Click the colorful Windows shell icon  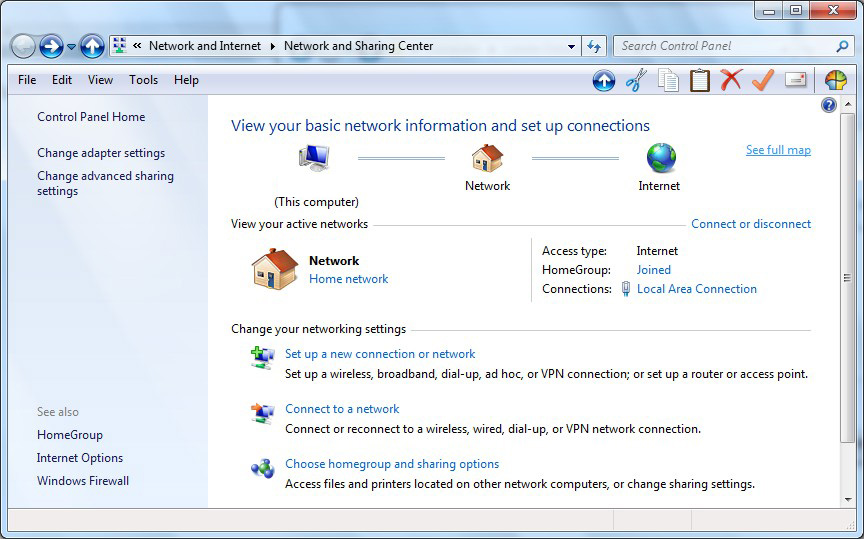click(x=835, y=80)
